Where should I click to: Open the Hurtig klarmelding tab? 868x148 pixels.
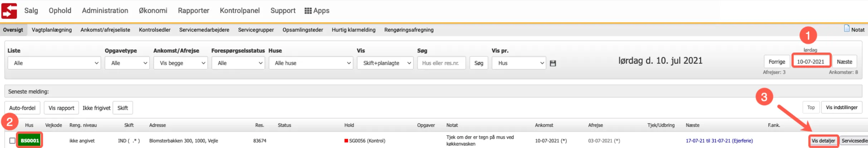[353, 30]
